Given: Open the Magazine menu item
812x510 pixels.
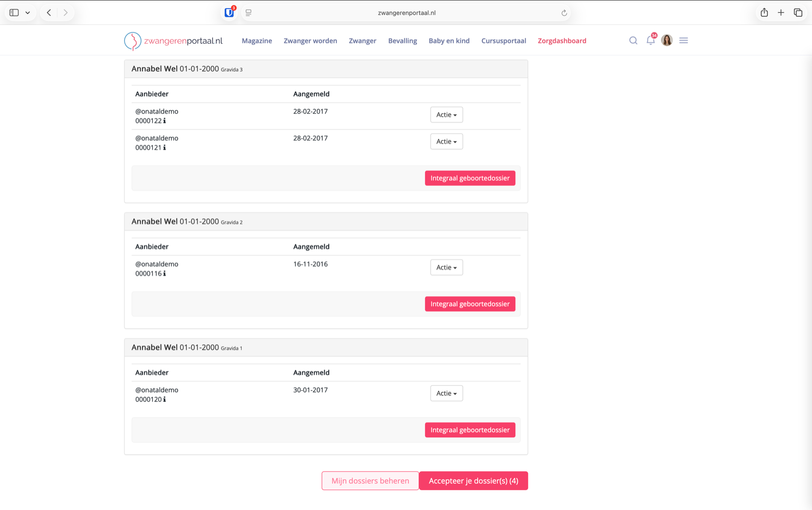Looking at the screenshot, I should coord(257,41).
